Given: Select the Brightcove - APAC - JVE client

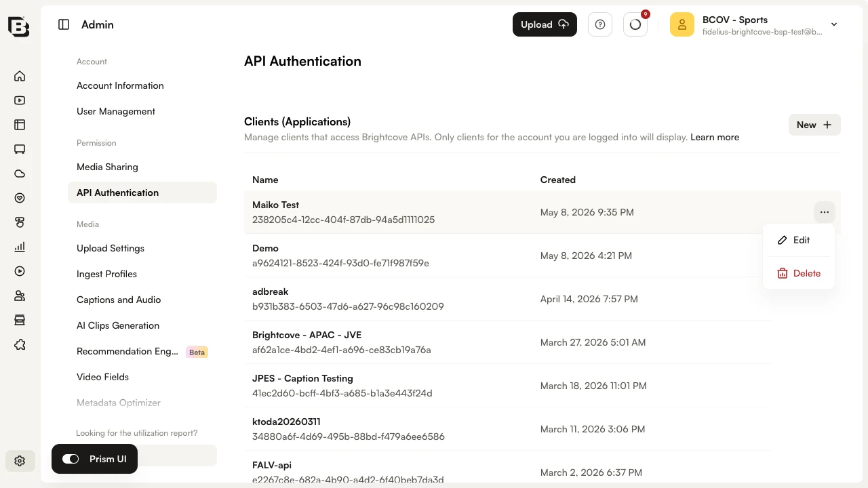Looking at the screenshot, I should pos(307,335).
